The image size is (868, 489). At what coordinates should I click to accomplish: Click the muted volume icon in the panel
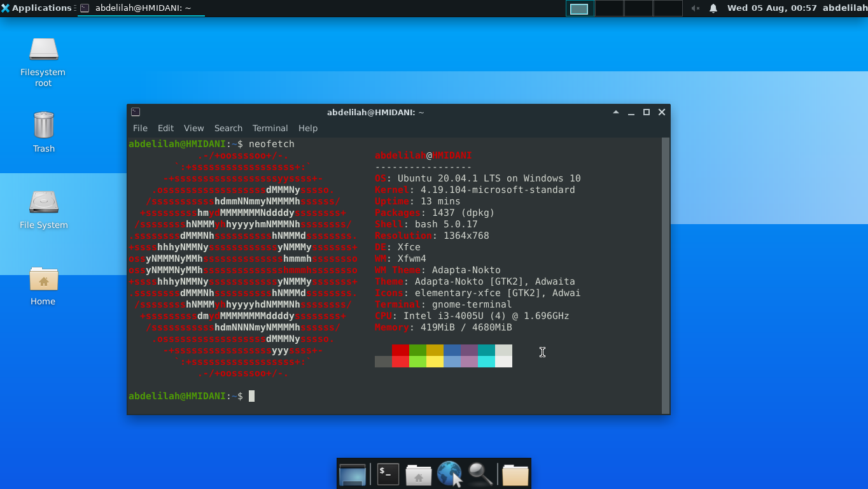696,8
